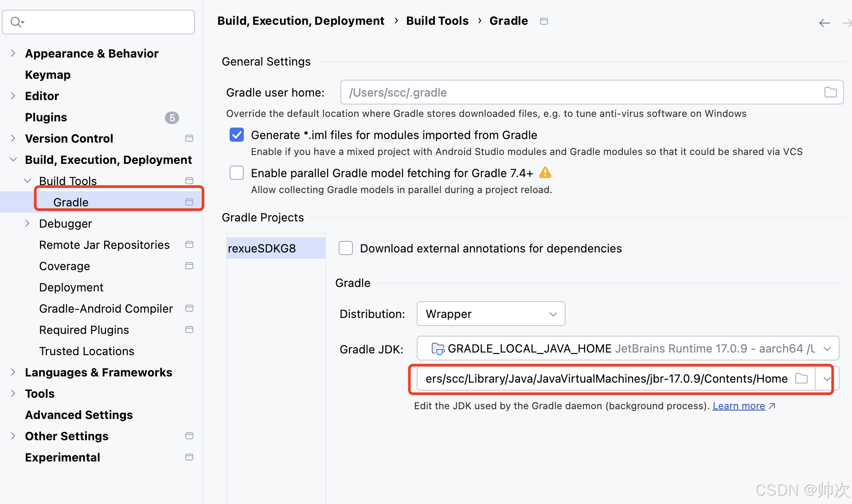The height and width of the screenshot is (504, 852).
Task: Check Download external annotations for dependencies
Action: 346,248
